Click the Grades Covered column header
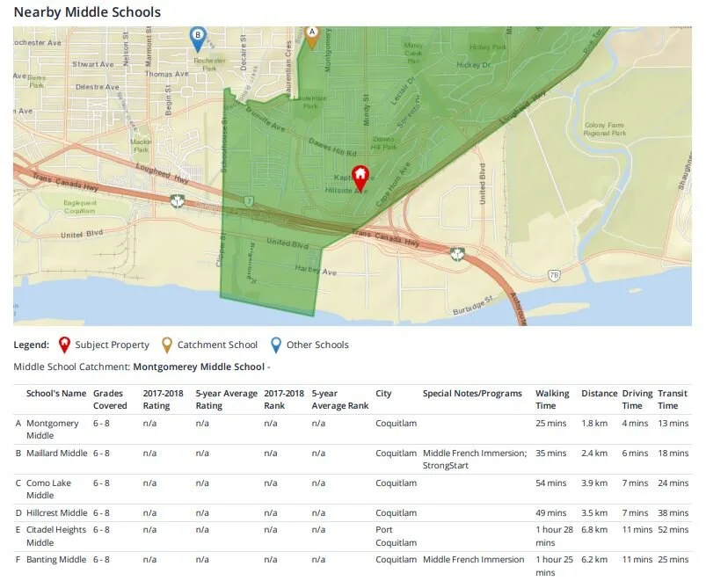Screen dimensions: 706x588 [x=110, y=399]
